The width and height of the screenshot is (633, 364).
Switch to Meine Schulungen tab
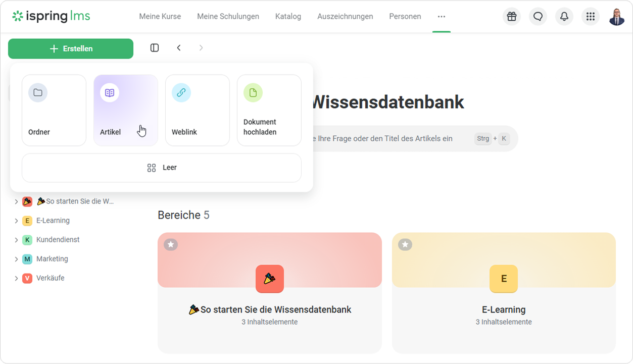[x=228, y=17]
